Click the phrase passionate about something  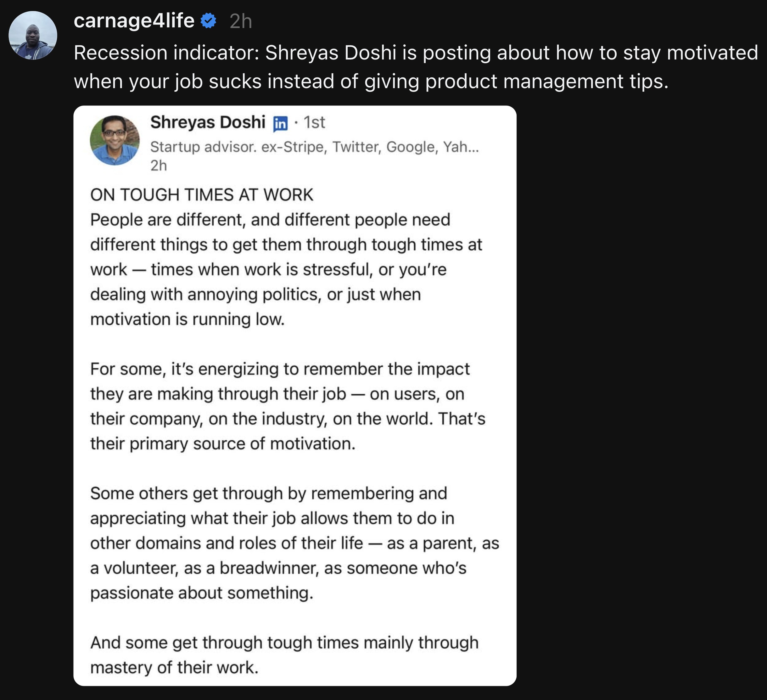[202, 593]
